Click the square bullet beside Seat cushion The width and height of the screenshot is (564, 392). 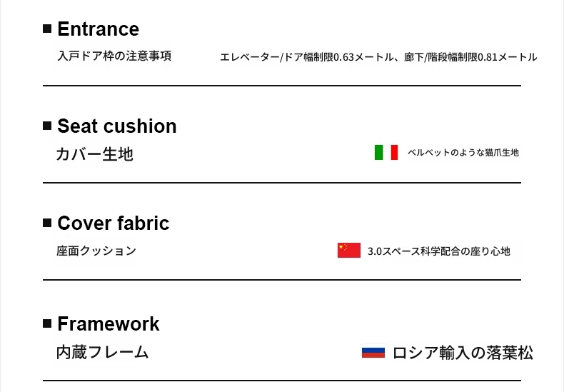(47, 126)
